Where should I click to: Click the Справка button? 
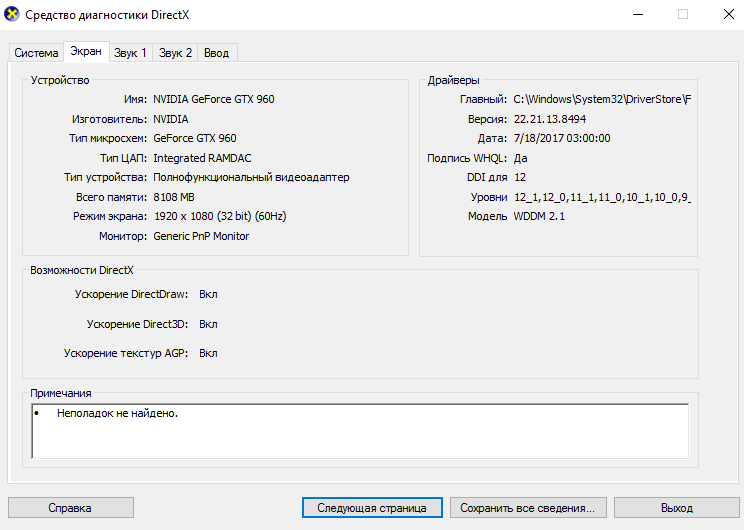coord(71,508)
